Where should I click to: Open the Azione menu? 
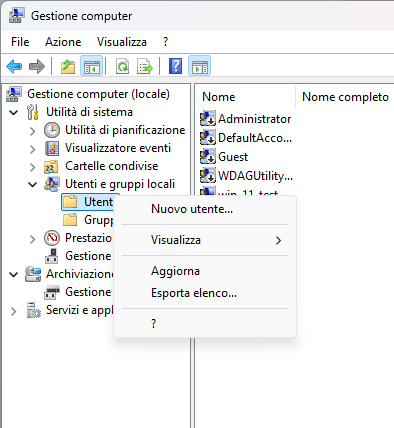(63, 42)
